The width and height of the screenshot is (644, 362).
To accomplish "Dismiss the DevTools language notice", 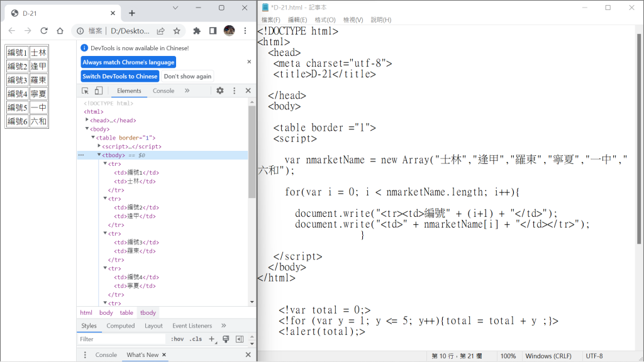I will point(249,62).
